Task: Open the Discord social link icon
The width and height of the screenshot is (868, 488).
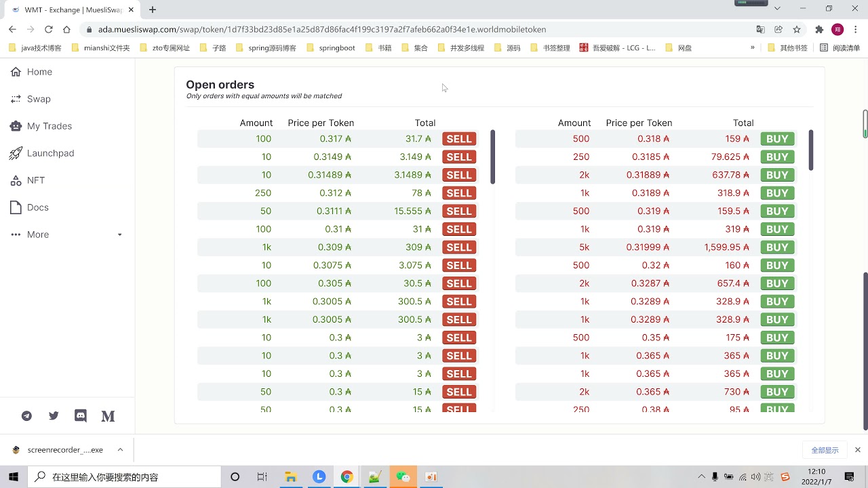Action: point(81,416)
